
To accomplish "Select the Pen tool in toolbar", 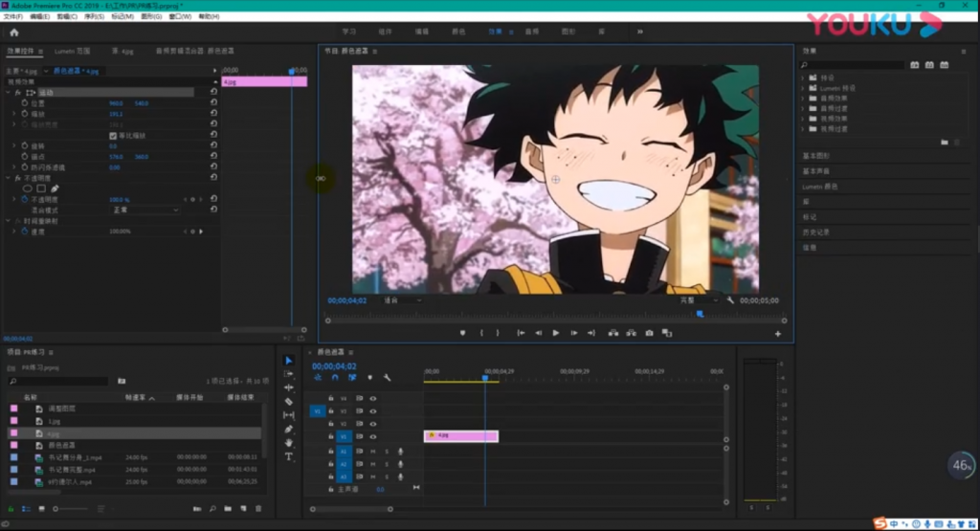I will click(289, 430).
